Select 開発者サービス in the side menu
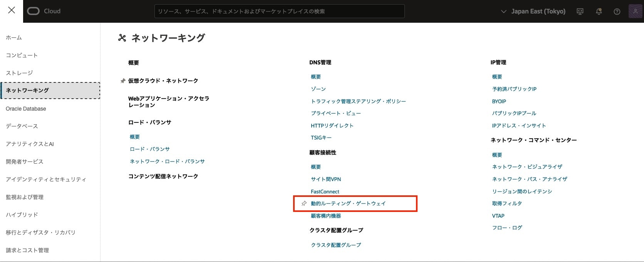The image size is (644, 262). [x=24, y=162]
